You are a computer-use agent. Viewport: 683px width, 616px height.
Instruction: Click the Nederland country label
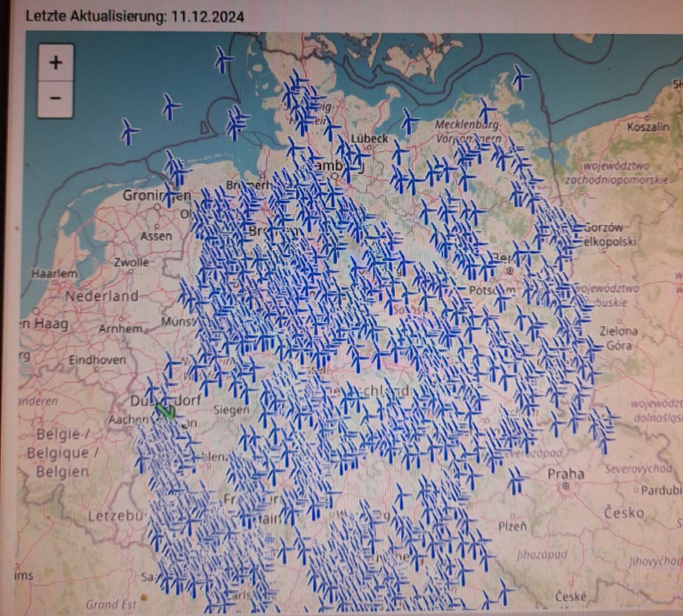click(x=102, y=296)
